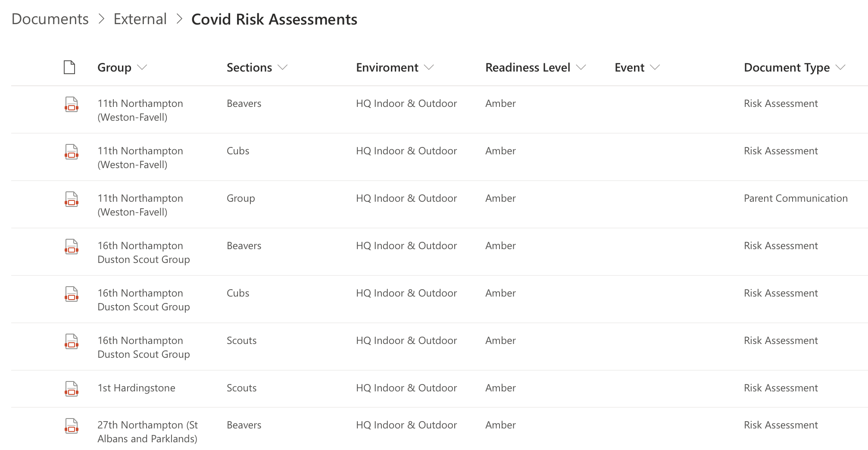Viewport: 868px width, 450px height.
Task: Open the Sections column filter menu
Action: click(282, 68)
